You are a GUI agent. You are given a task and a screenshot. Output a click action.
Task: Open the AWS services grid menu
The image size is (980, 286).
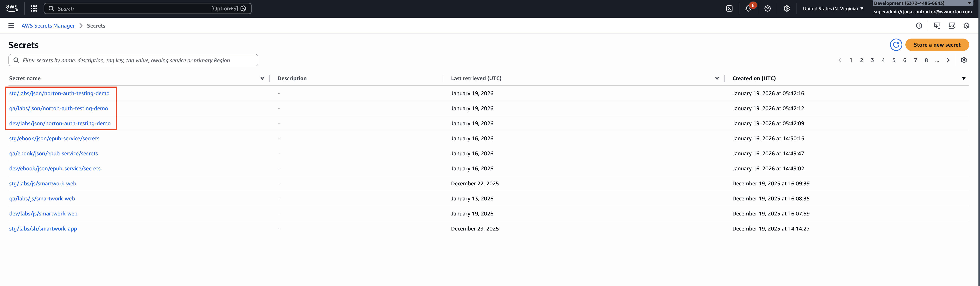(34, 8)
